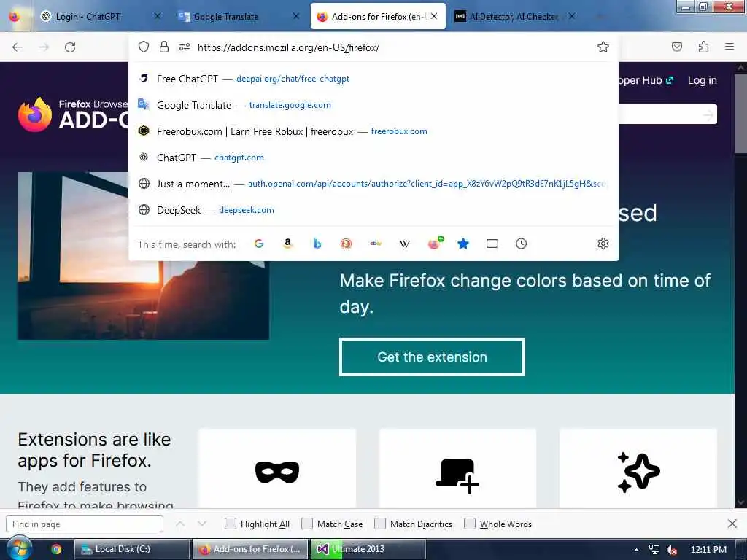747x560 pixels.
Task: Close the Login - ChatGPT tab
Action: click(x=158, y=16)
